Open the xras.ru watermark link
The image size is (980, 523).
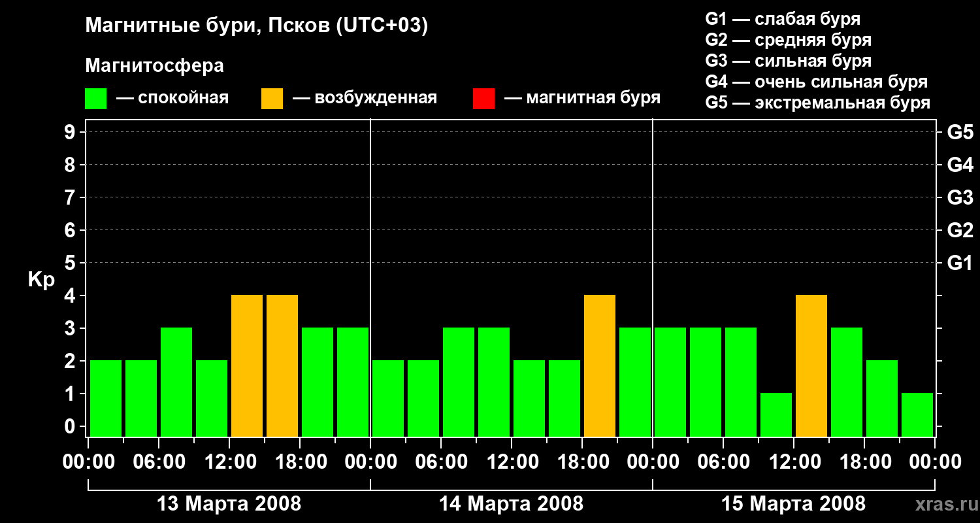coord(945,504)
